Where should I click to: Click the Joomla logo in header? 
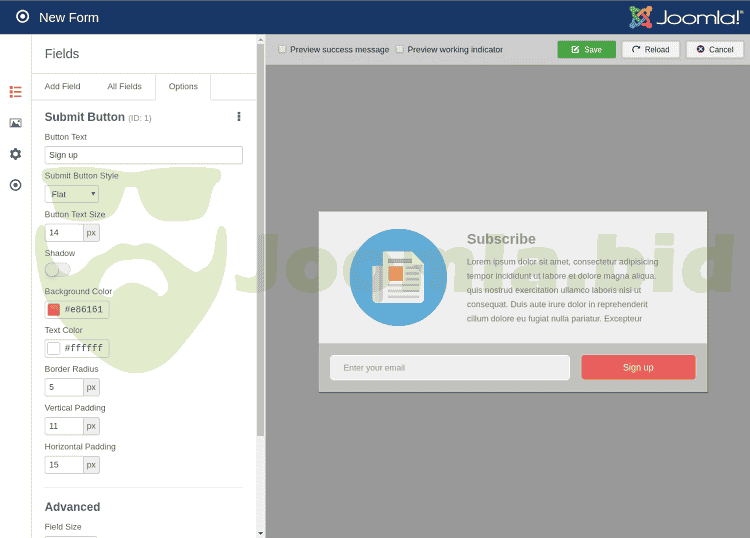click(x=685, y=17)
